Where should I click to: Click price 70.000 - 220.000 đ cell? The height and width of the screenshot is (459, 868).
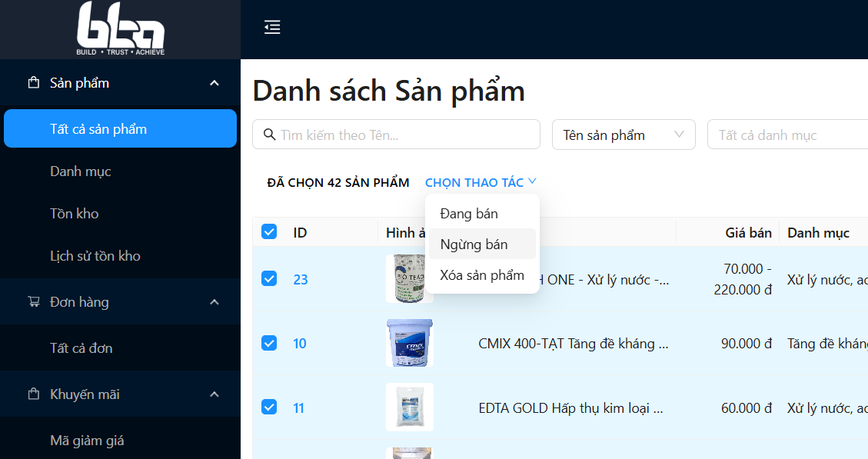click(x=743, y=279)
